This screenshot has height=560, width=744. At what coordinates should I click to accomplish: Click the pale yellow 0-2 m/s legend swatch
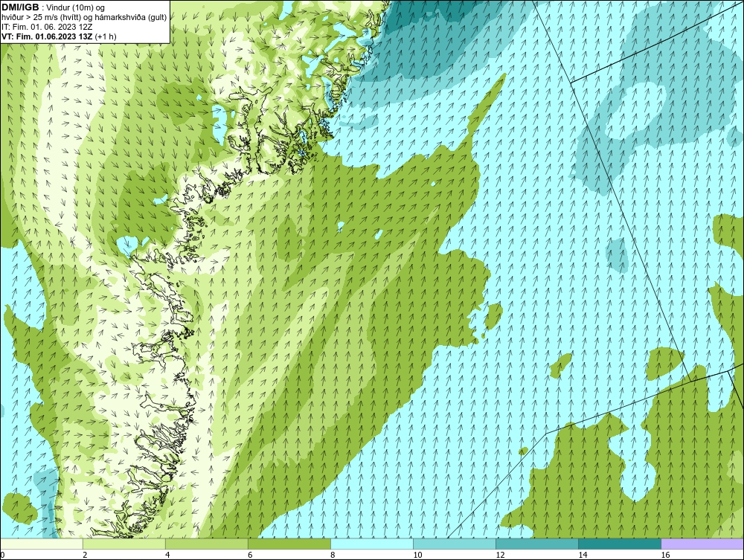pos(42,544)
